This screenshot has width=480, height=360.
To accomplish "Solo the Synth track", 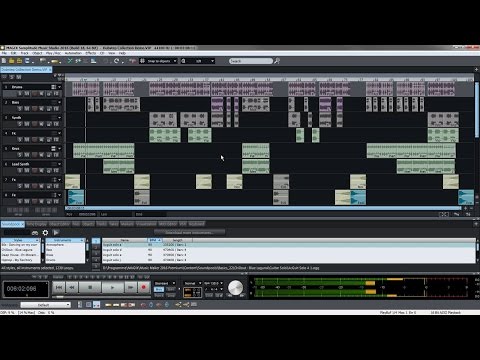I will tap(20, 124).
